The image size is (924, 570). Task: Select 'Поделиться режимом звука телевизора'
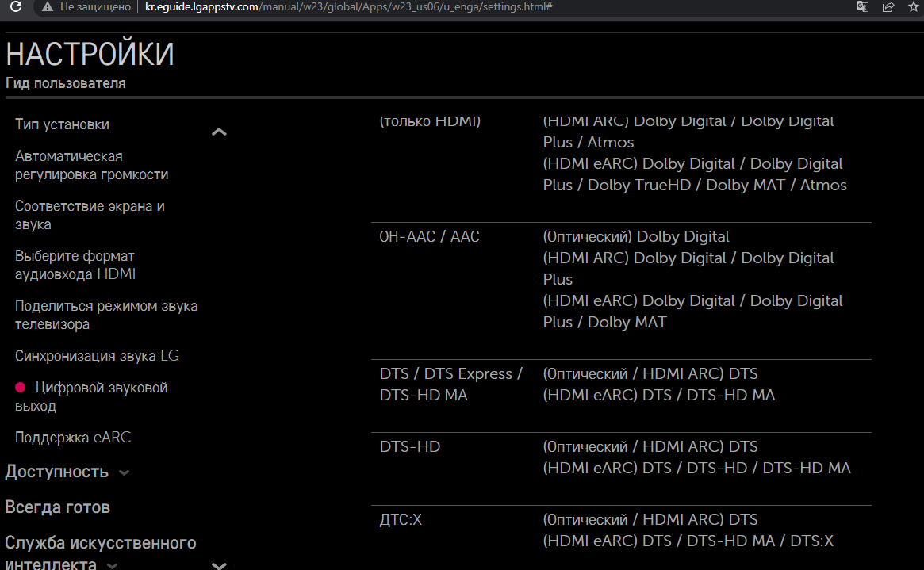pos(106,315)
